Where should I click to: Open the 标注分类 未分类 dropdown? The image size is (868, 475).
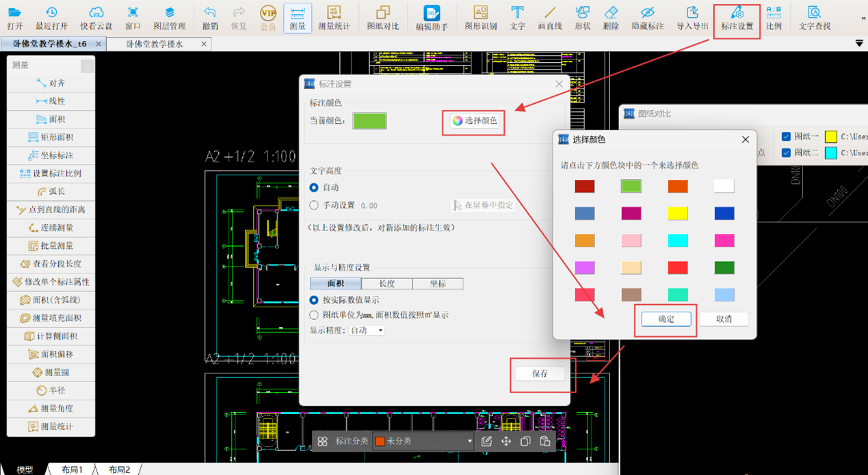[423, 442]
